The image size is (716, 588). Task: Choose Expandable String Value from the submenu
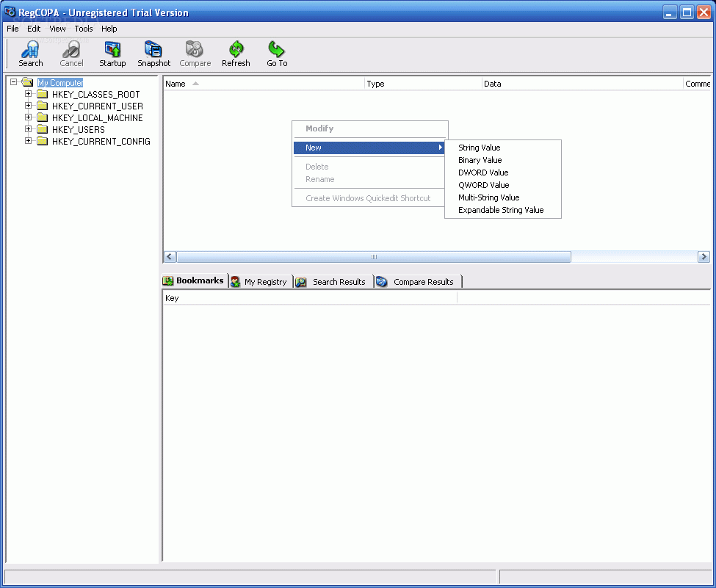tap(503, 210)
